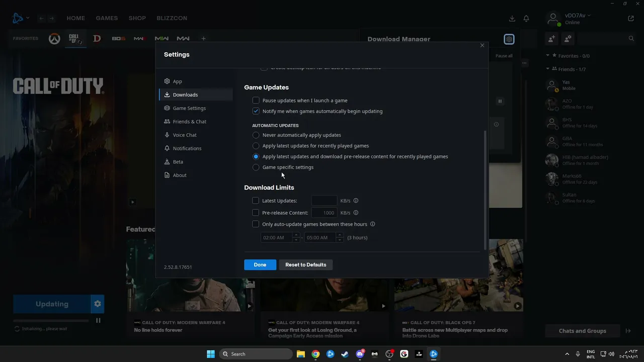644x362 pixels.
Task: Pause the update under the Updating button
Action: click(98, 320)
